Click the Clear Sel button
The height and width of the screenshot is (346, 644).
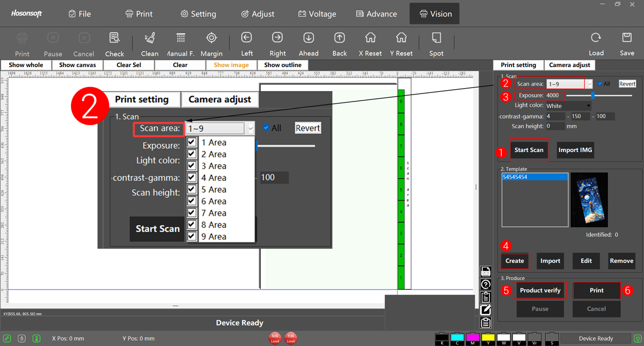tap(129, 65)
